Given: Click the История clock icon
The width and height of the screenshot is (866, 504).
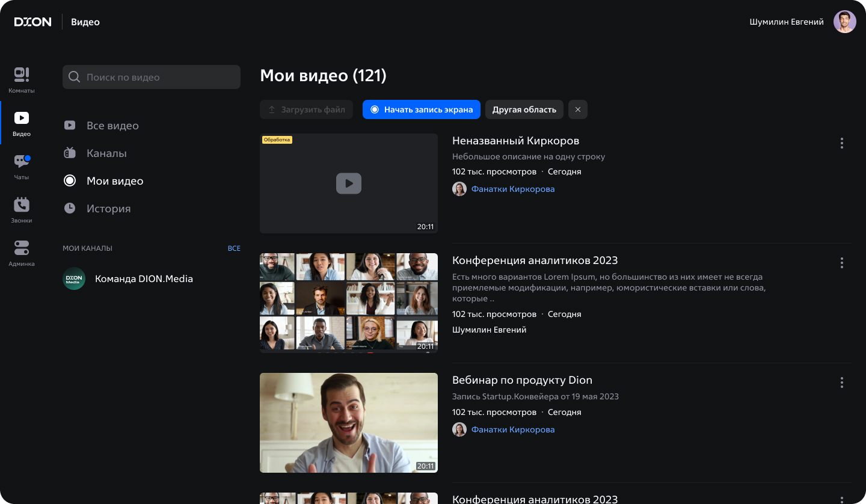Looking at the screenshot, I should click(70, 208).
